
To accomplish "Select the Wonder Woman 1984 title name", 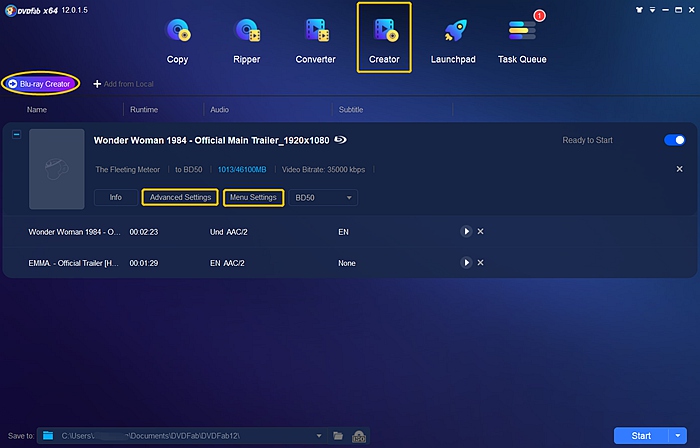I will tap(74, 232).
